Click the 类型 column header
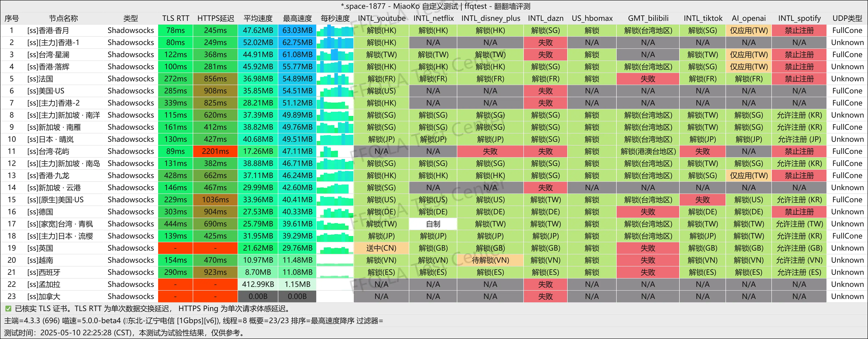Screen dimensions: 868x339 [130, 18]
